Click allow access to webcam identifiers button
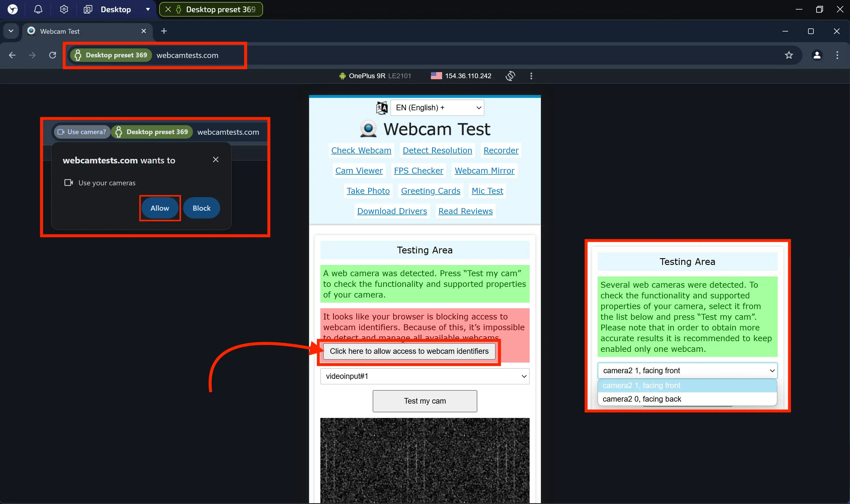Image resolution: width=850 pixels, height=504 pixels. (x=409, y=351)
